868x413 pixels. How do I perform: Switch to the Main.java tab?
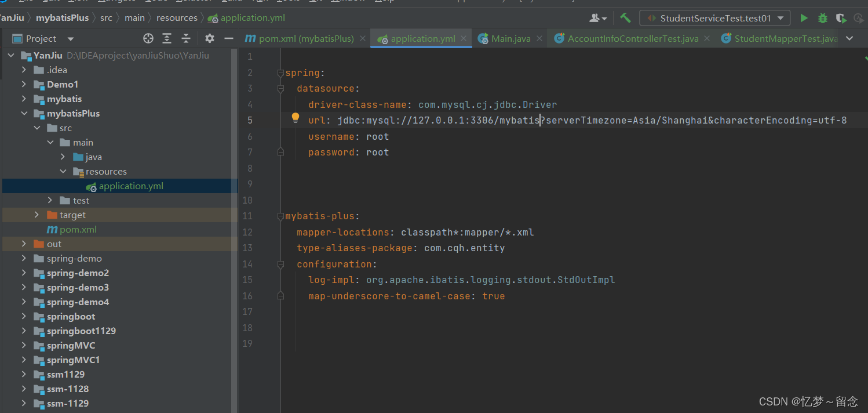click(510, 38)
